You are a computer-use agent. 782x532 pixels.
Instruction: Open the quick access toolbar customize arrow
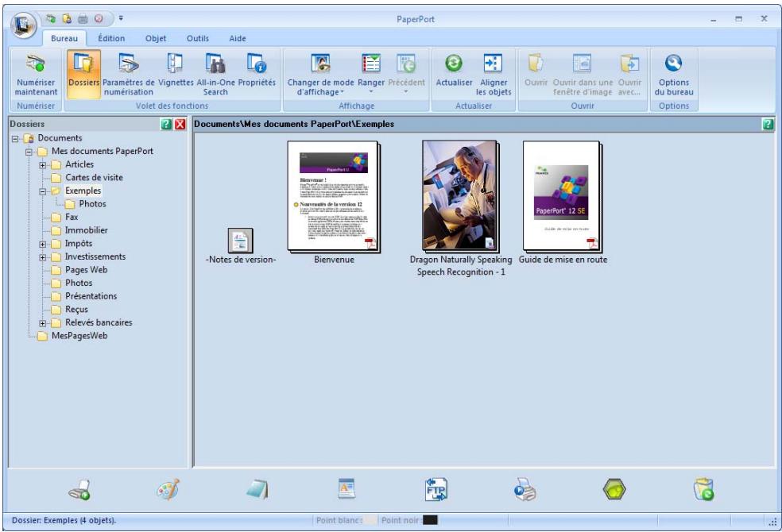click(x=121, y=19)
